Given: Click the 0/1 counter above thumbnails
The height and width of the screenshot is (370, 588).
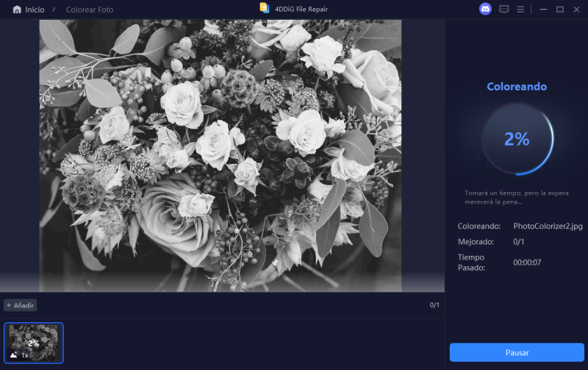Looking at the screenshot, I should [x=434, y=305].
